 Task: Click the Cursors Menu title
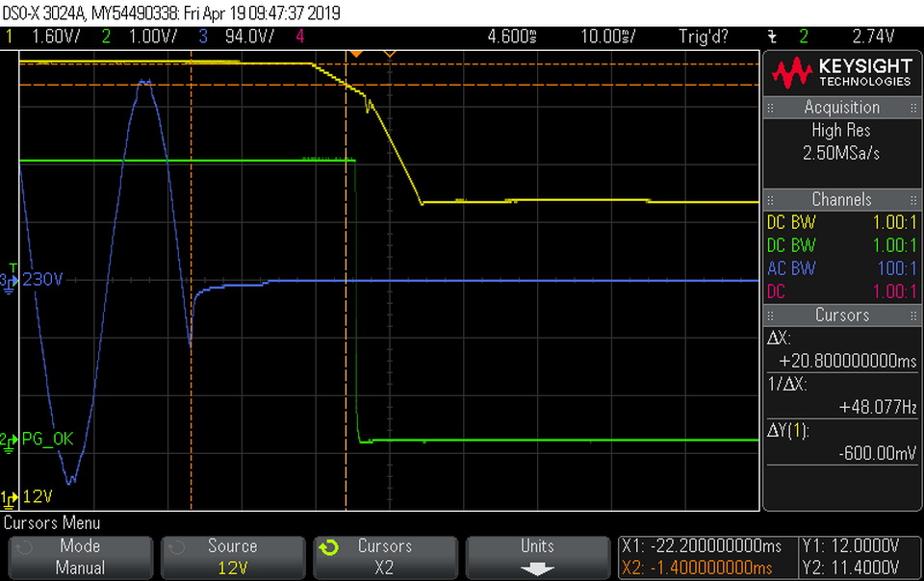(x=52, y=522)
